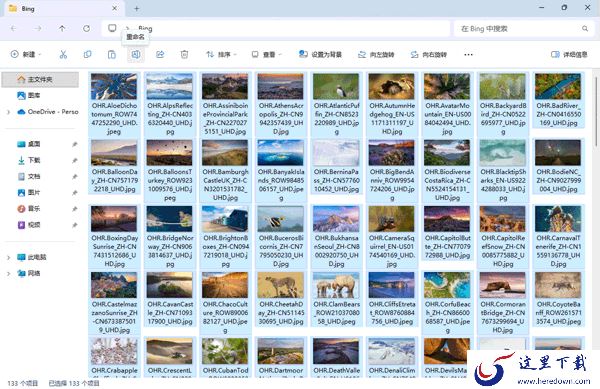Refresh the folder with reload icon

(x=86, y=28)
